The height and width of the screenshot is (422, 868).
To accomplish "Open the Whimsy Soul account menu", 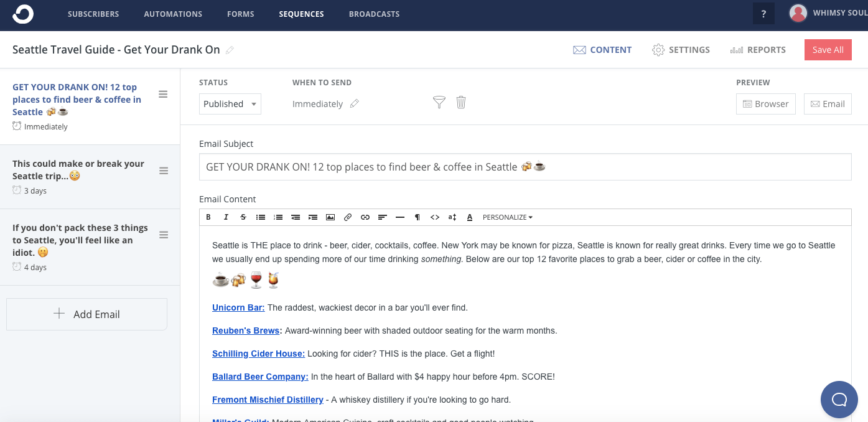I will (828, 13).
